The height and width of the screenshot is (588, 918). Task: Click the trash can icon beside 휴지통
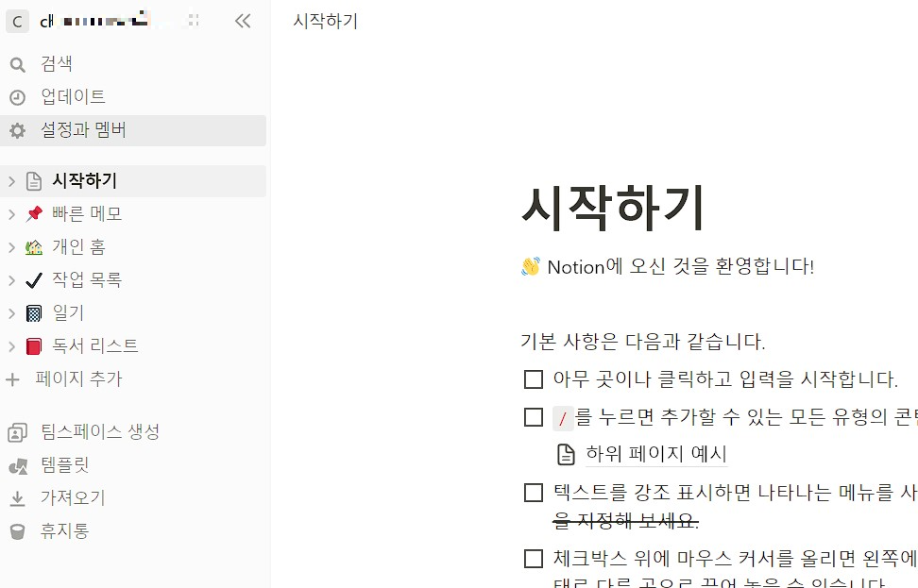click(18, 531)
